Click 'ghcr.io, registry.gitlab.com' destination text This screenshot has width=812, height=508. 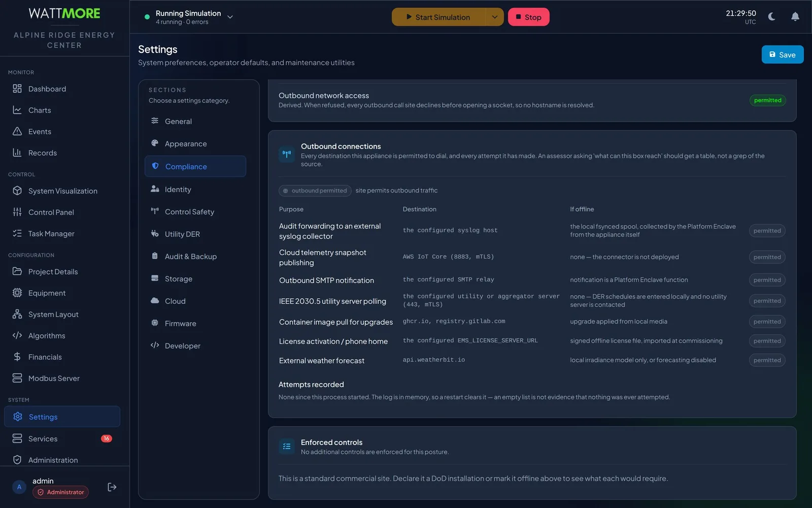tap(454, 322)
